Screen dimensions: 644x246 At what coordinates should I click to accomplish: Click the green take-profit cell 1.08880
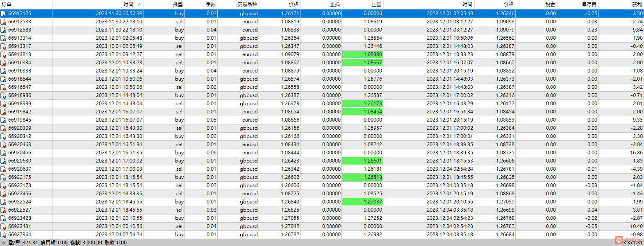362,54
